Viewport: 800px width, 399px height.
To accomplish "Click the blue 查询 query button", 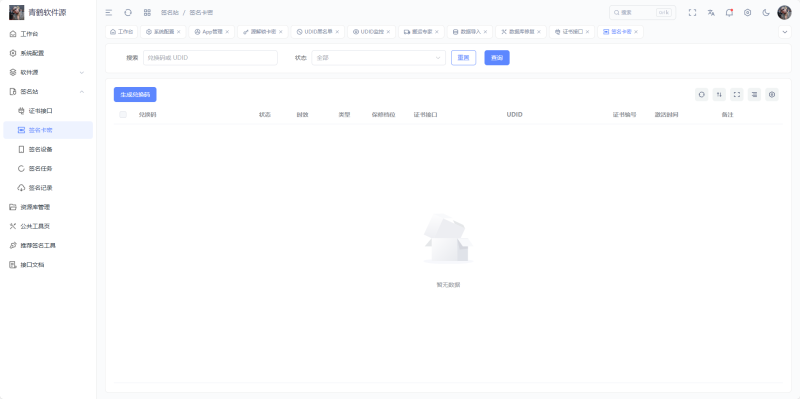I will pos(497,58).
